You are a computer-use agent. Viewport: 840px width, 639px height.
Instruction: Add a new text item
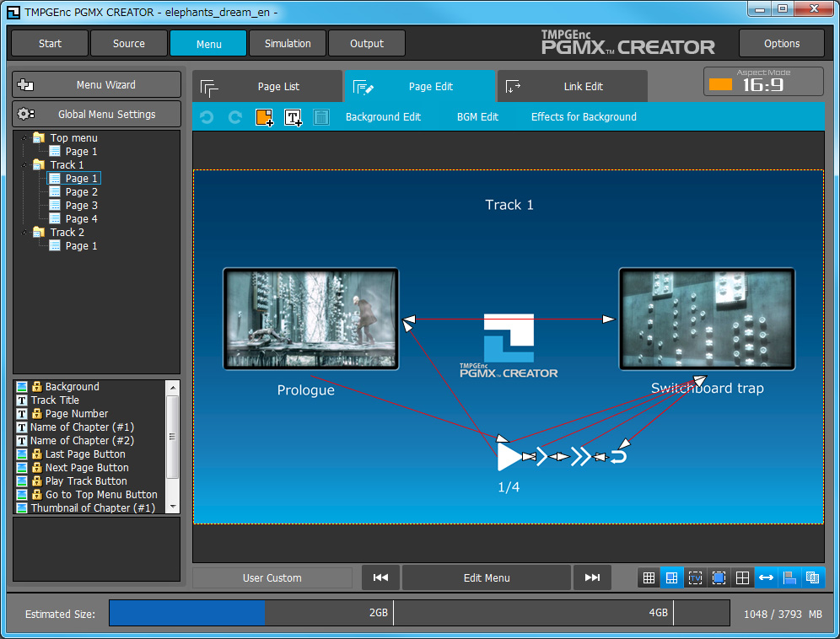(x=293, y=117)
